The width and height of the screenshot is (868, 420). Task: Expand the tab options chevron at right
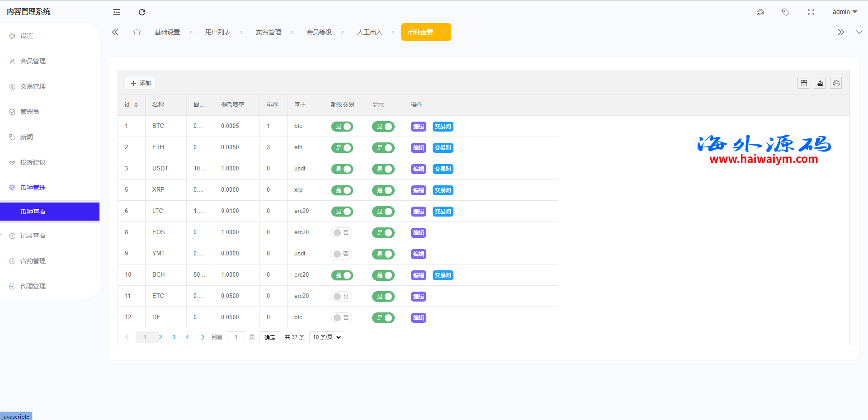click(x=859, y=32)
